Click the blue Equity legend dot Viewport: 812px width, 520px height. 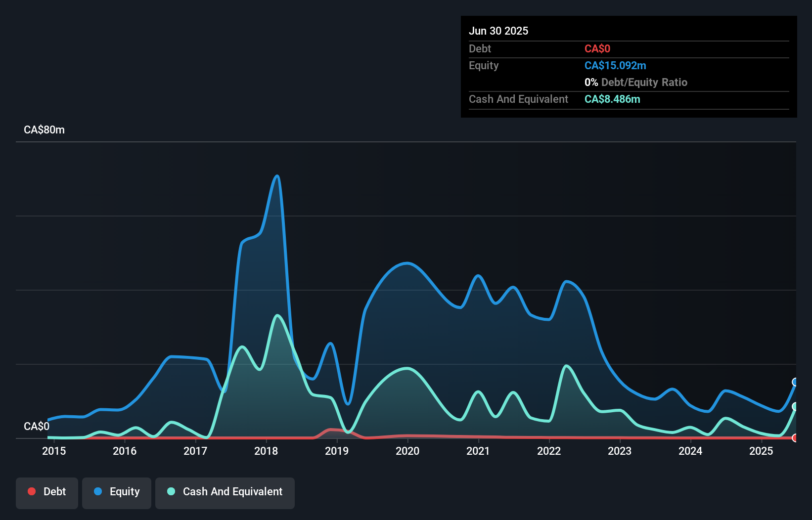[x=98, y=491]
